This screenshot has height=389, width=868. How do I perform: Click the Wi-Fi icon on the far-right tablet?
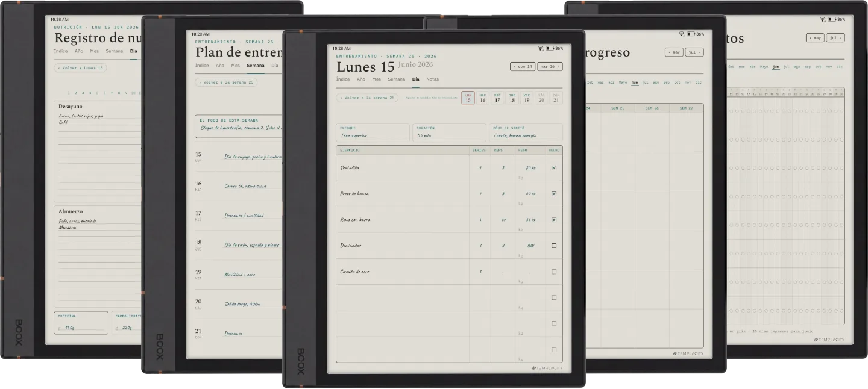pyautogui.click(x=823, y=19)
